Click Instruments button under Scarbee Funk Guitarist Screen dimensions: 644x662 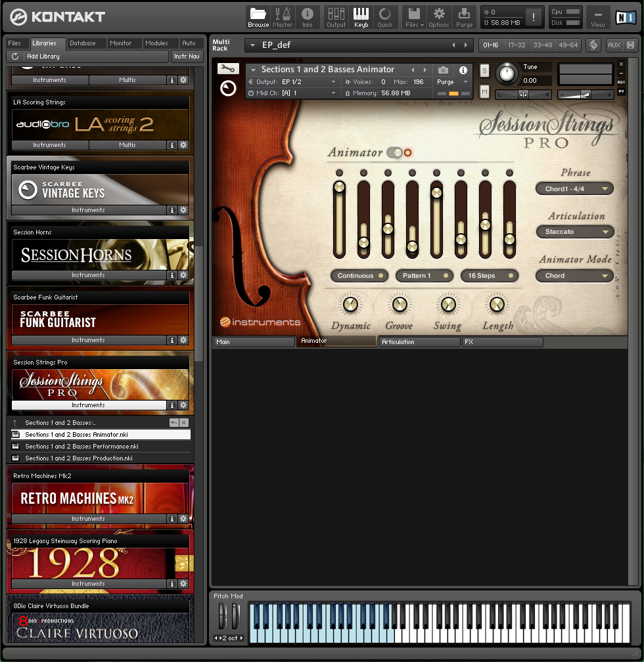click(88, 340)
